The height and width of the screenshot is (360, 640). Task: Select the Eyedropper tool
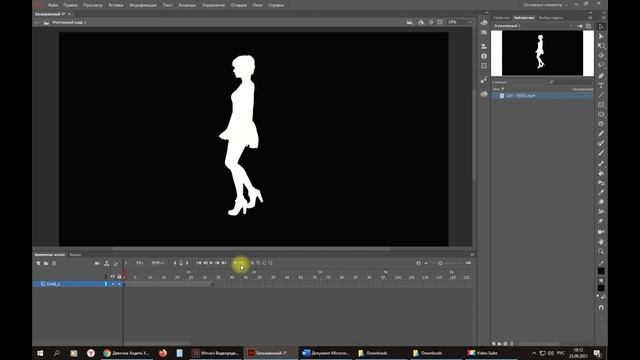[601, 193]
